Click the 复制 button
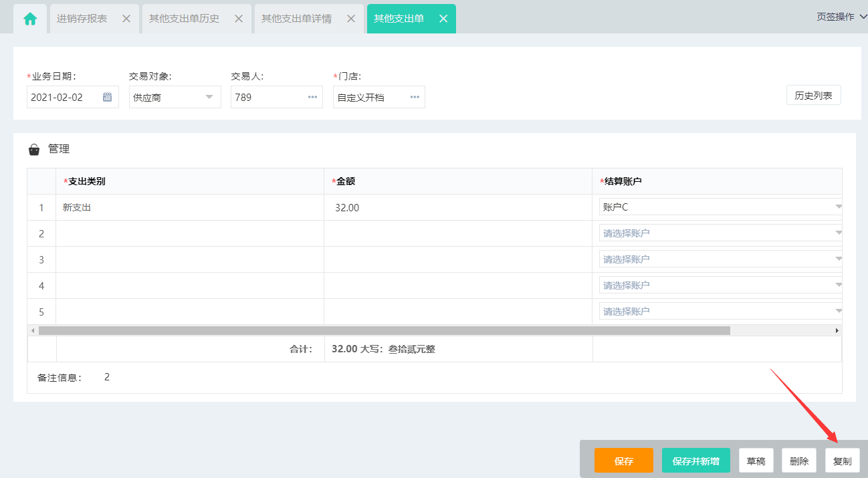The height and width of the screenshot is (478, 868). pyautogui.click(x=843, y=461)
